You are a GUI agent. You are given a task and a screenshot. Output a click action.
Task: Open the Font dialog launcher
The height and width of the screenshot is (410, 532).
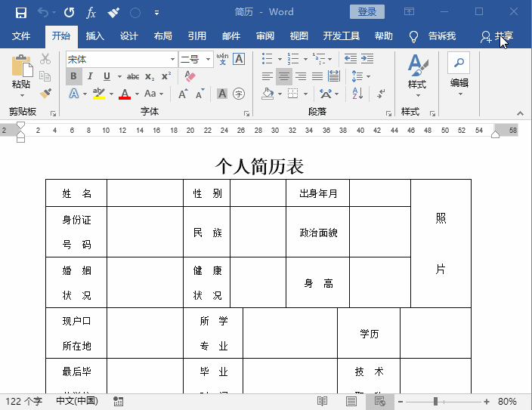click(246, 113)
